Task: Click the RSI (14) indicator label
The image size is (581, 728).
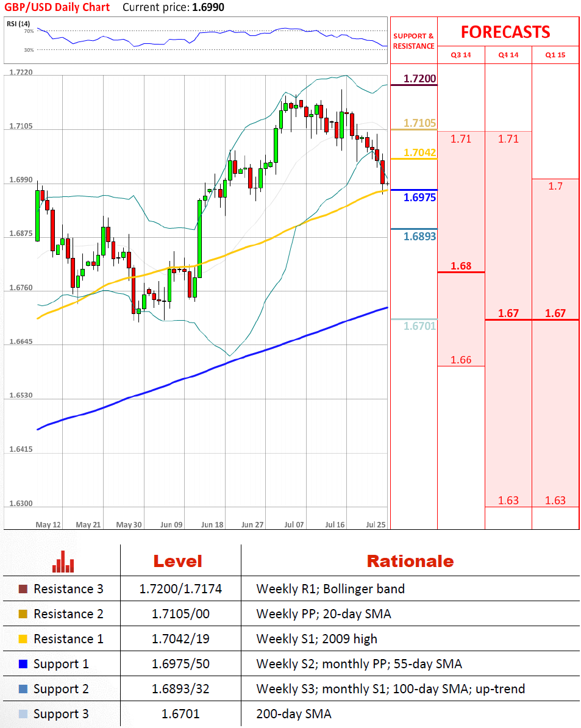Action: pos(18,24)
